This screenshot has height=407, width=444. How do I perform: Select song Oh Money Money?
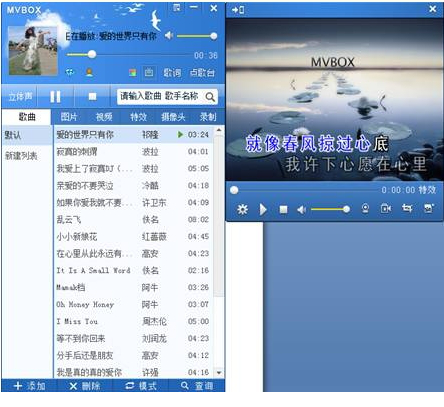click(133, 304)
